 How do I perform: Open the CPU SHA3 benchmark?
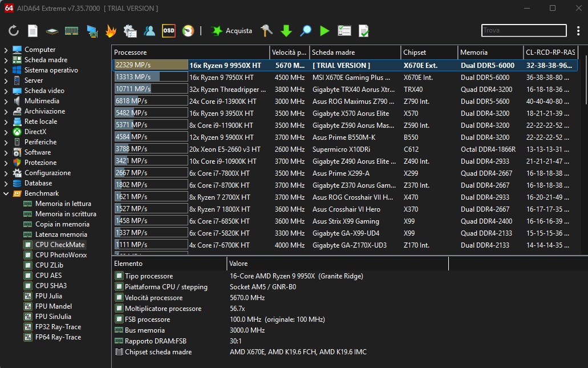click(51, 286)
